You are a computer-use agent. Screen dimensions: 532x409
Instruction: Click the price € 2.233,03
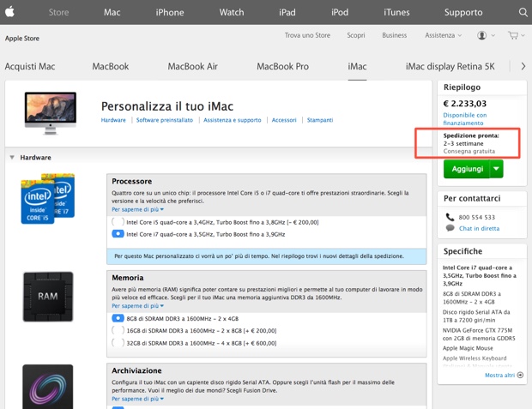pyautogui.click(x=465, y=104)
